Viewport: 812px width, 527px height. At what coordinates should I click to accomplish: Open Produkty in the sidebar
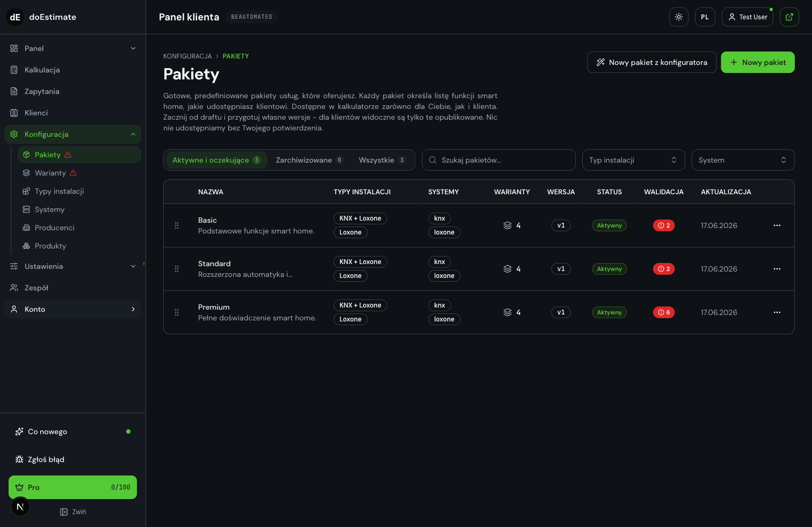(x=79, y=246)
